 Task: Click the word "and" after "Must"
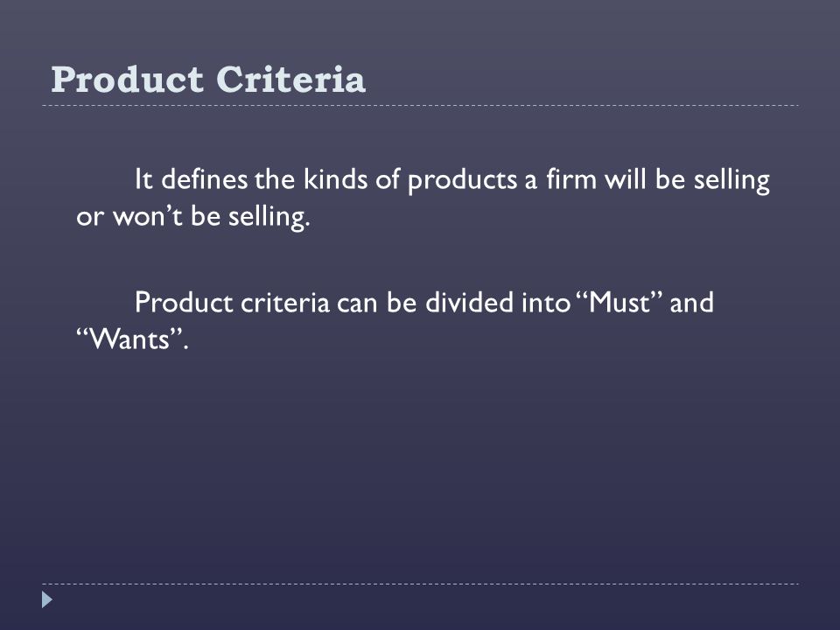691,302
